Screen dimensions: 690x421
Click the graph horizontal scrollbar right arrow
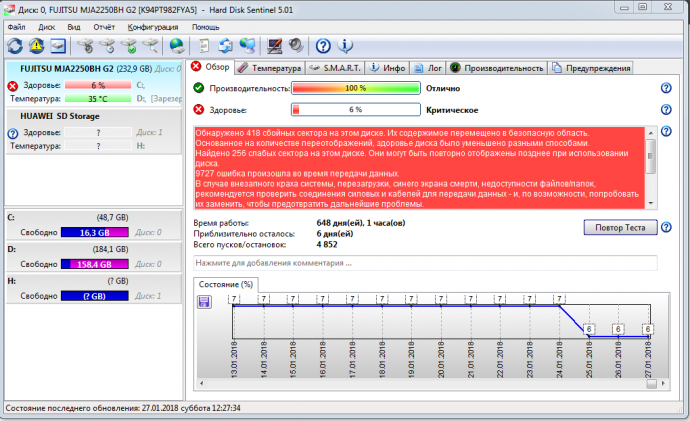(663, 384)
